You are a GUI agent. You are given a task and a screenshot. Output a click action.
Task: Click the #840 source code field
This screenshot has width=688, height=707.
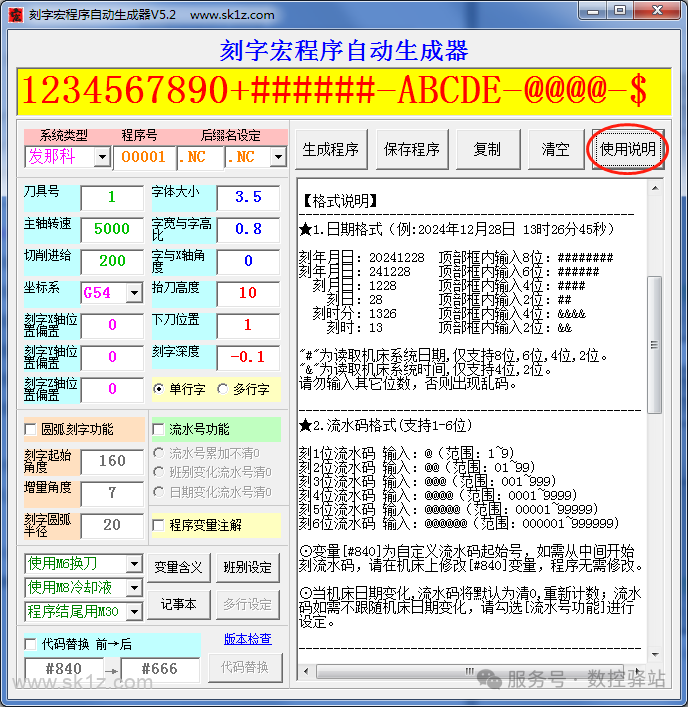pyautogui.click(x=64, y=669)
